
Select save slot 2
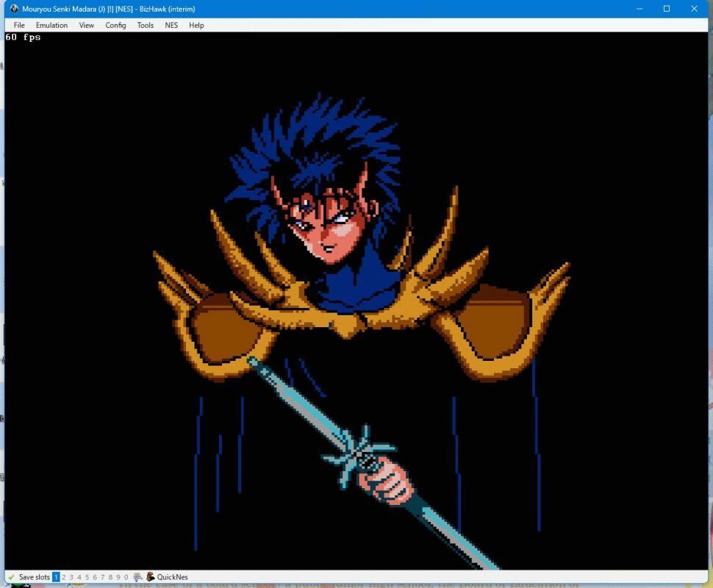click(x=64, y=577)
